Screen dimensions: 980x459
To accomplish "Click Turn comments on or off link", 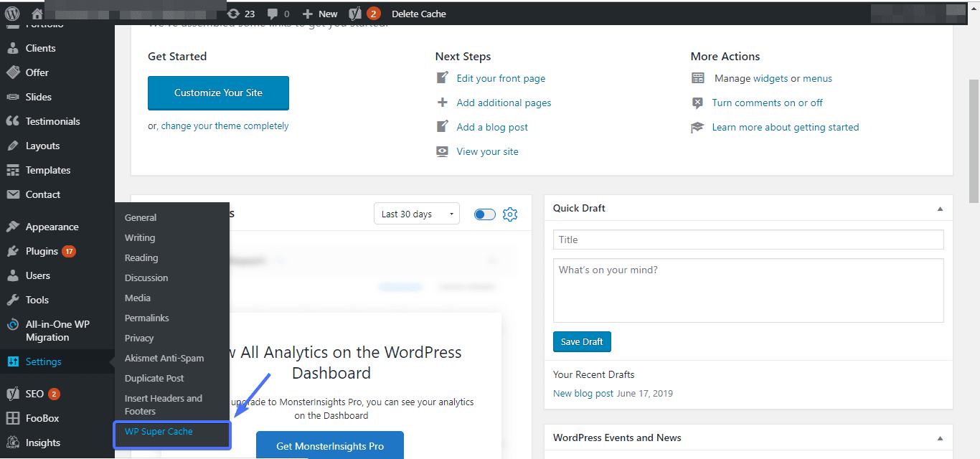I will coord(768,103).
